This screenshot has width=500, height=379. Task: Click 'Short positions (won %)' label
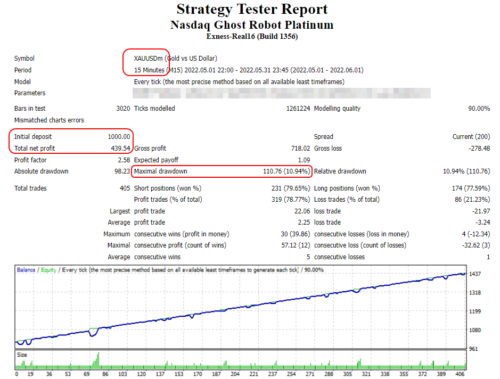[167, 188]
